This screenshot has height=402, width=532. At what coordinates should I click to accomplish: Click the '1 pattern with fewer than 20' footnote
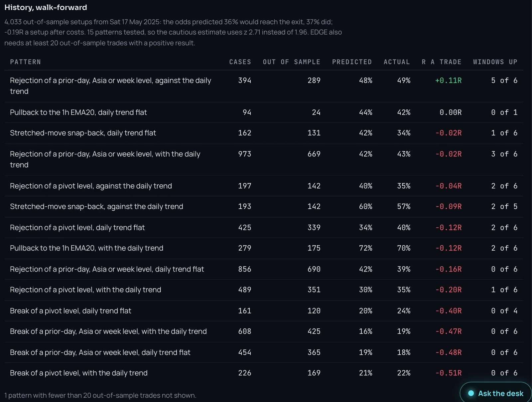[100, 395]
